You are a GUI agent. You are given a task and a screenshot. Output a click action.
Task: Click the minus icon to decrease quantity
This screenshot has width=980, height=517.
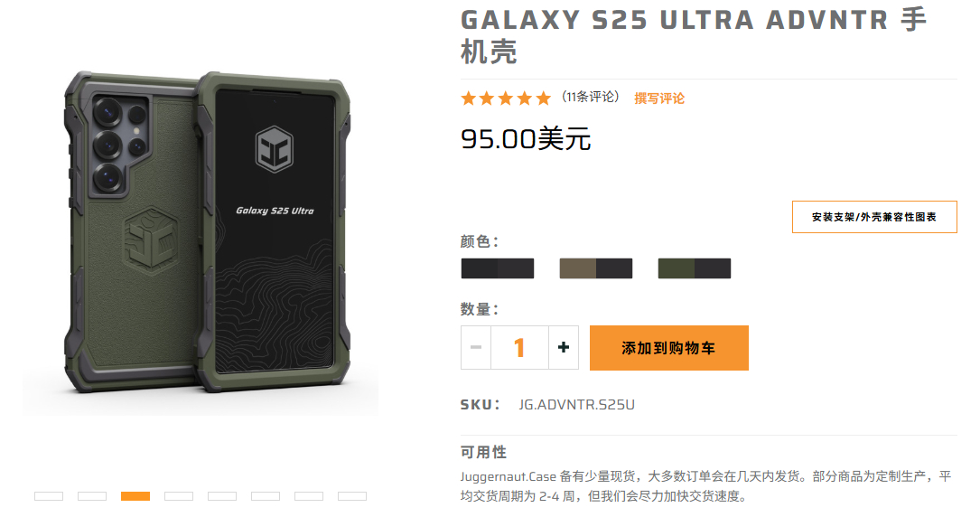coord(476,348)
